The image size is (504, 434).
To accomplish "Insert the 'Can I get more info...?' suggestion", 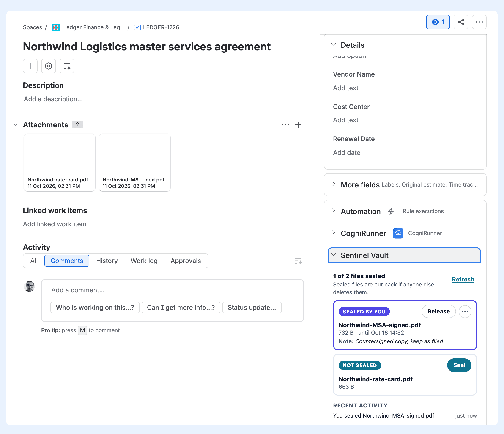I will point(181,308).
